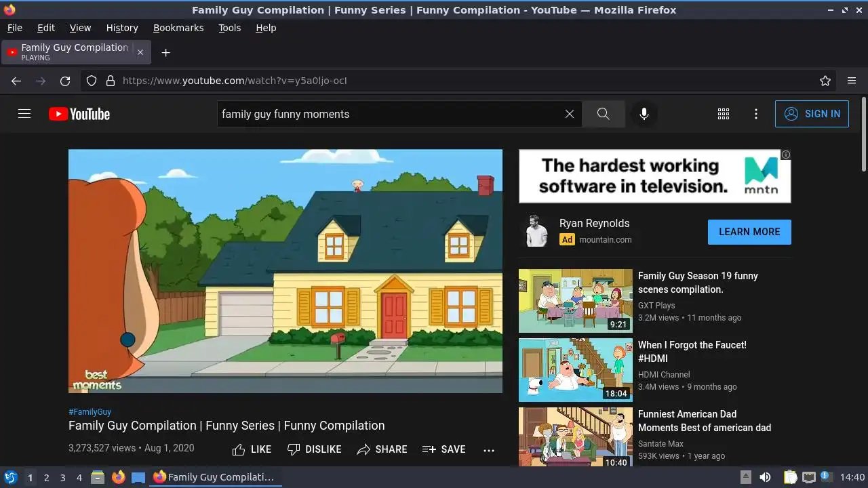The image size is (868, 488).
Task: Bookmark this page with star icon
Action: click(825, 81)
